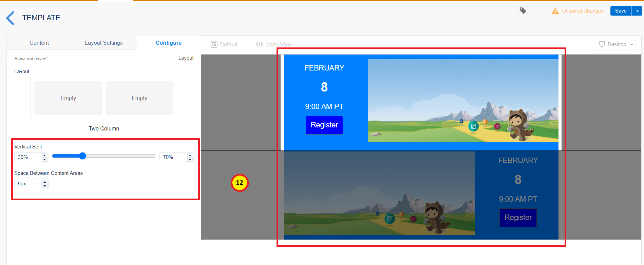Viewport: 644px width, 265px height.
Task: Click the Unsaved Changes warning icon
Action: (555, 11)
